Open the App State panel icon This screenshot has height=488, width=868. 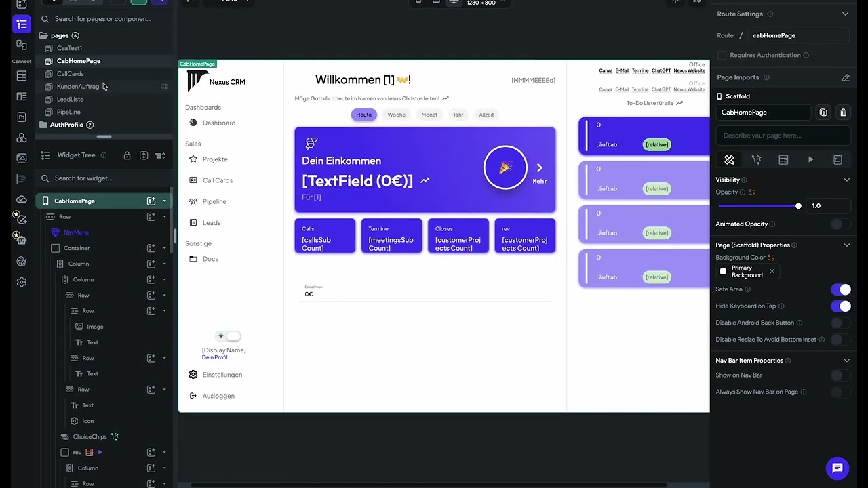tap(21, 117)
